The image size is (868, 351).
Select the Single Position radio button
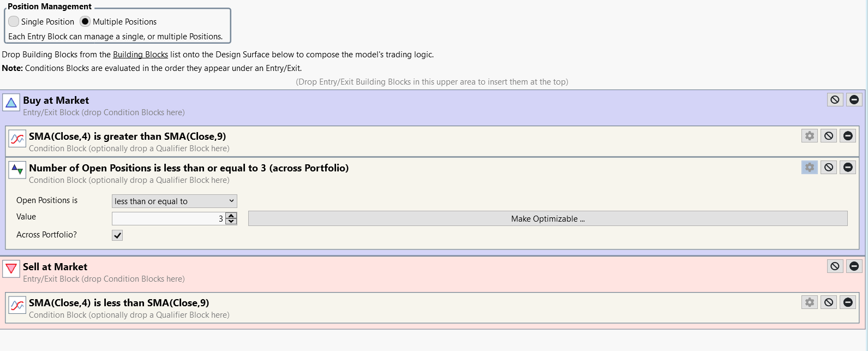(x=14, y=22)
